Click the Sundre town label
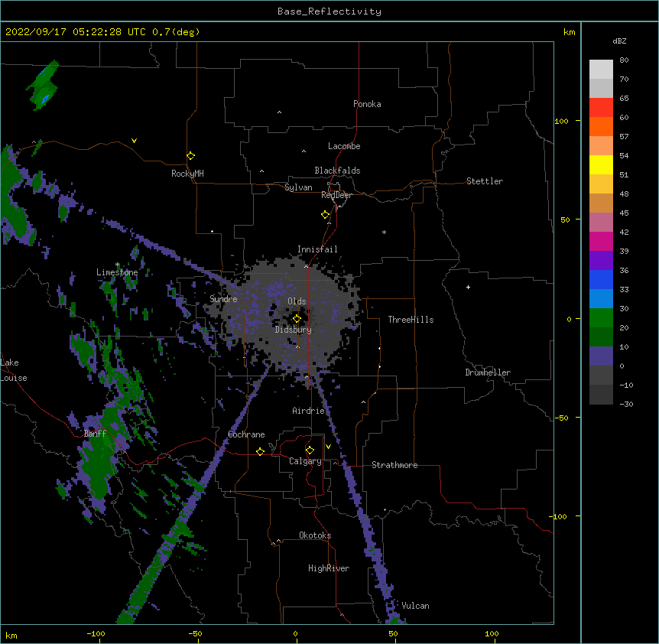This screenshot has height=644, width=659. 223,299
